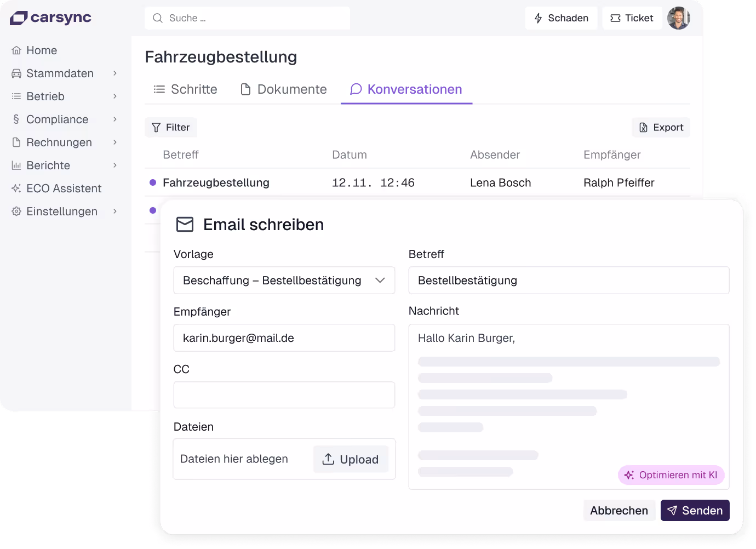Click the empty CC field

(284, 395)
